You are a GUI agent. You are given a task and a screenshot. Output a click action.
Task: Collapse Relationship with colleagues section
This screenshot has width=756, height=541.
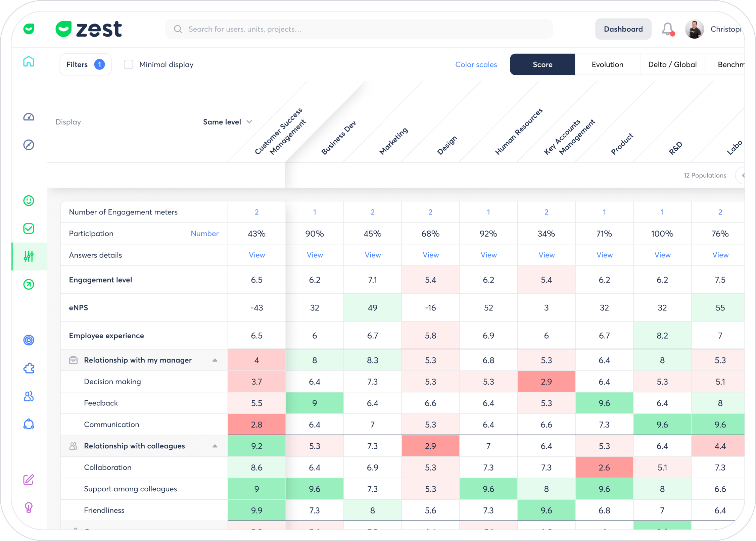[x=215, y=446]
